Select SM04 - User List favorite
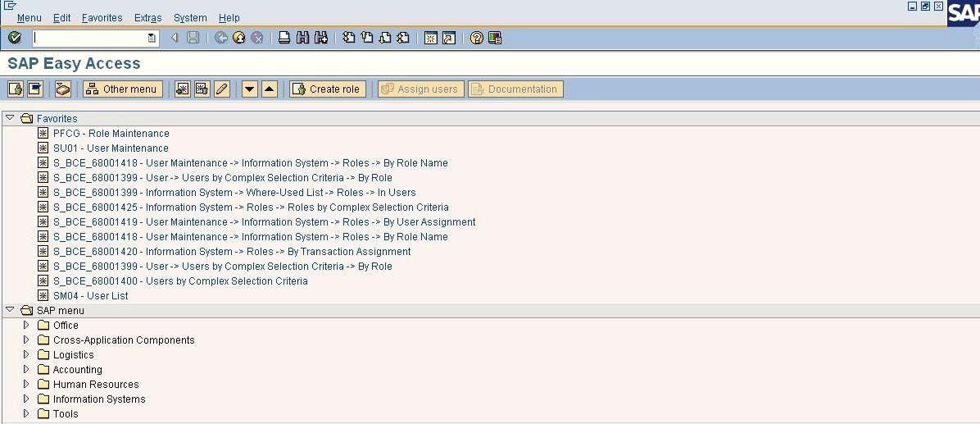 (x=91, y=296)
